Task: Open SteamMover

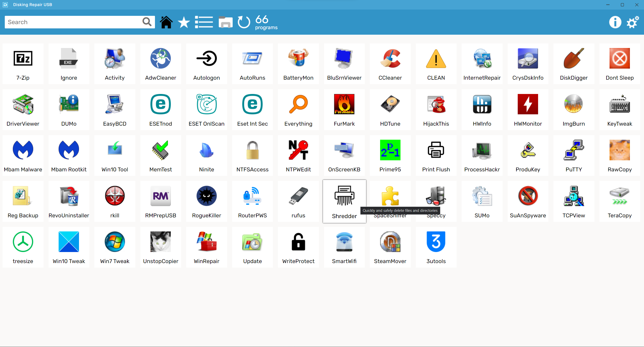Action: [x=390, y=247]
